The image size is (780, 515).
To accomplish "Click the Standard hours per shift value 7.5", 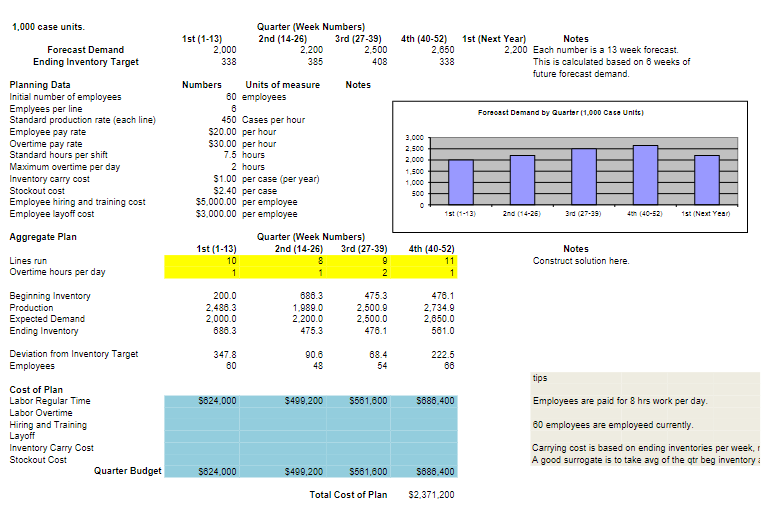I will [x=230, y=155].
